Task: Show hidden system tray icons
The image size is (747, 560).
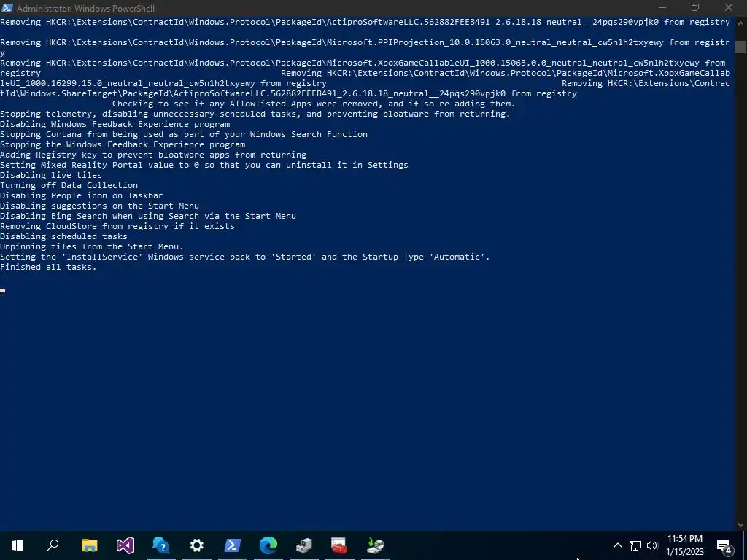Action: coord(617,545)
